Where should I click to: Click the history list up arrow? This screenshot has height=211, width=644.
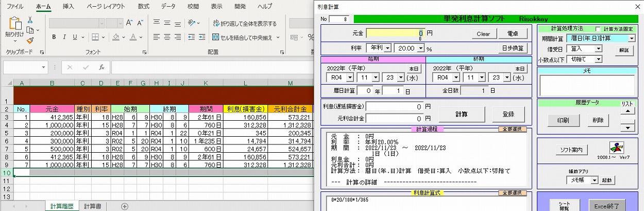coord(628,111)
